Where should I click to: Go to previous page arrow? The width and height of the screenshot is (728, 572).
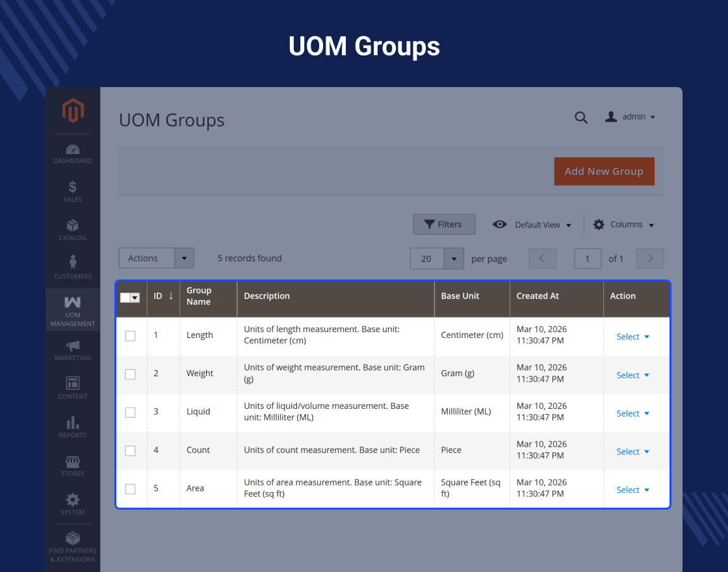[x=542, y=259]
